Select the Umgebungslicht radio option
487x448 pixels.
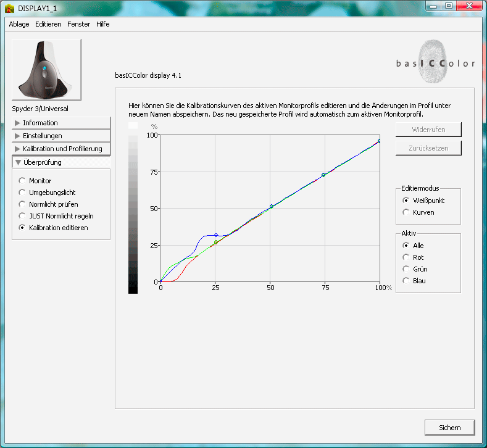click(x=23, y=193)
